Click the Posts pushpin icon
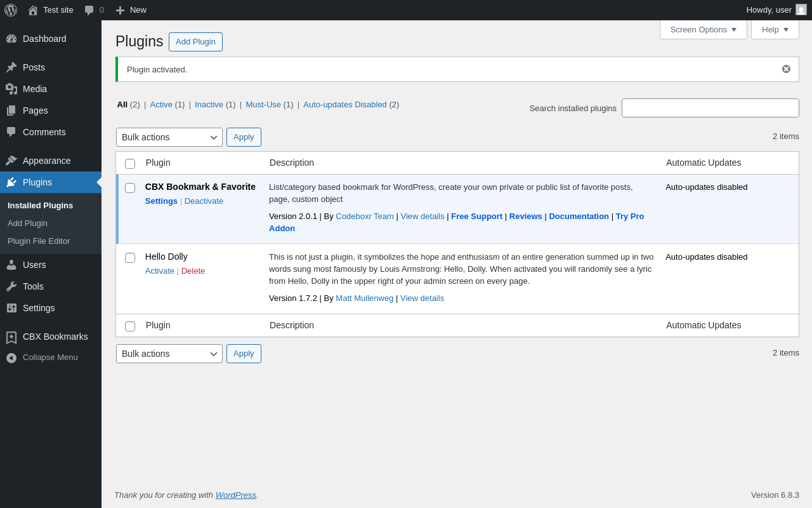The image size is (812, 508). coord(11,67)
